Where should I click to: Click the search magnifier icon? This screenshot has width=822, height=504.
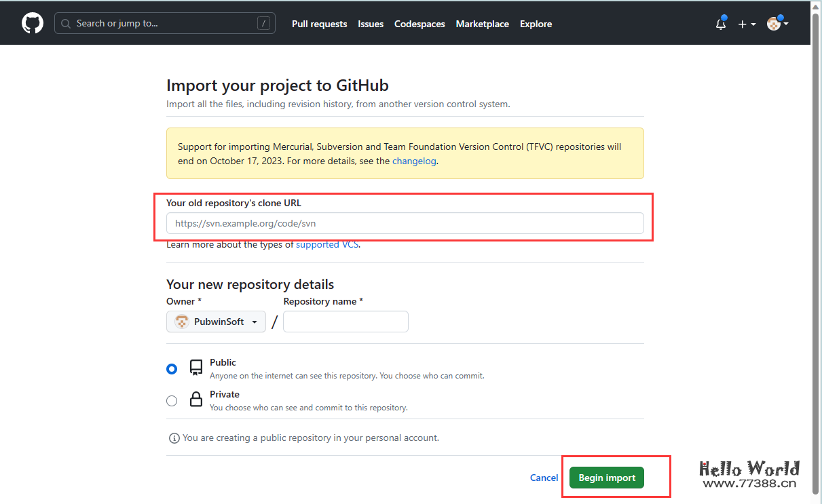[66, 24]
